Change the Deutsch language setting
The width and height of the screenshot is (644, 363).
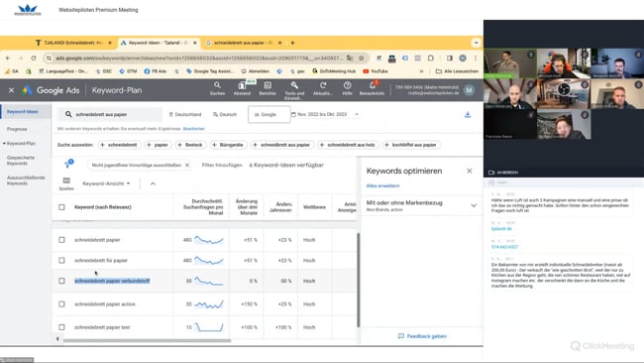(224, 114)
